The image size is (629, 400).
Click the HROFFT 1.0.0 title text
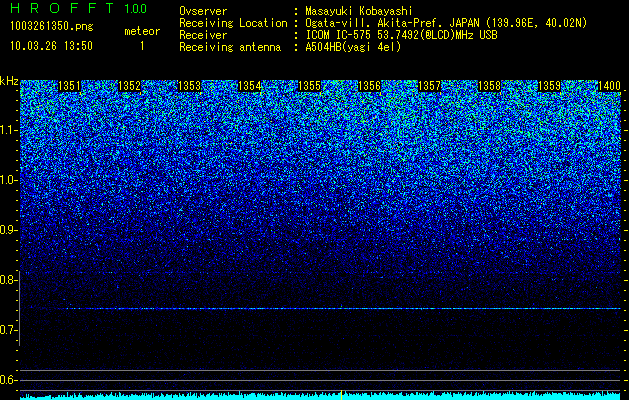pyautogui.click(x=79, y=8)
